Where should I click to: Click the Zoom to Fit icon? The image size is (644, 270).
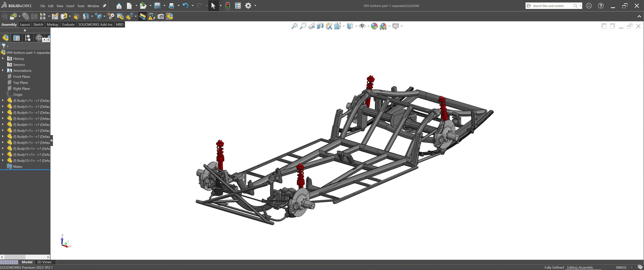[294, 26]
